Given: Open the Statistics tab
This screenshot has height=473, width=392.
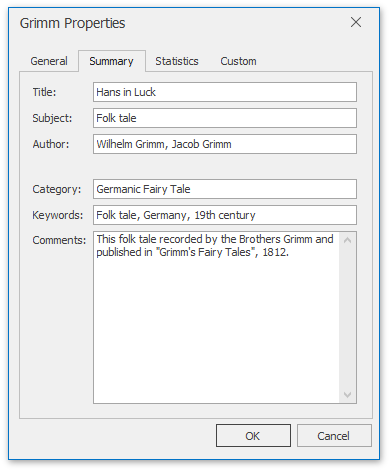Looking at the screenshot, I should click(x=177, y=61).
